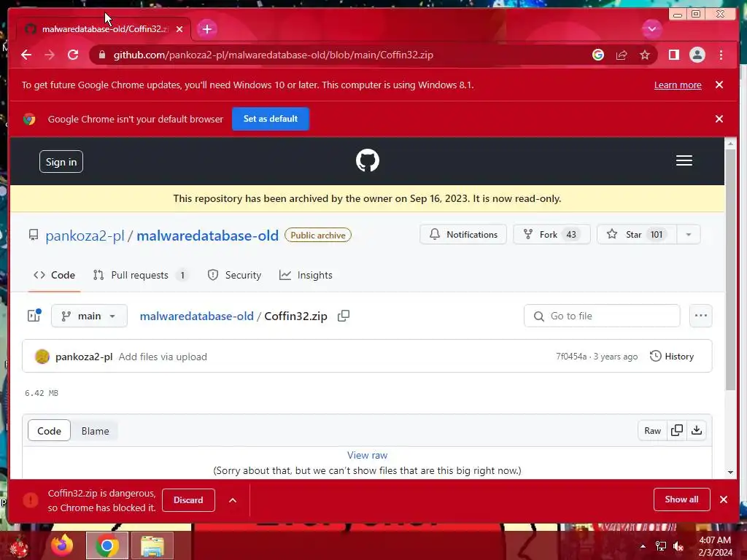Expand the Star lists dropdown arrow
This screenshot has height=560, width=747.
tap(689, 234)
